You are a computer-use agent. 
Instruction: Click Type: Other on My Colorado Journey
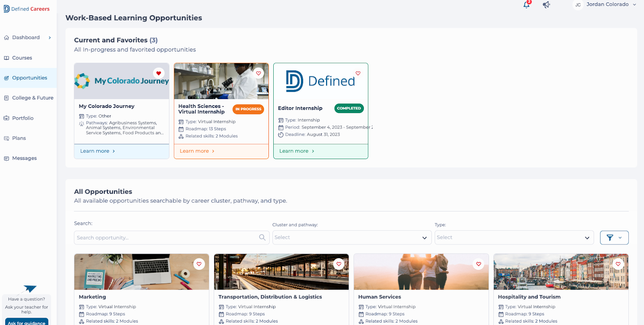(x=98, y=116)
